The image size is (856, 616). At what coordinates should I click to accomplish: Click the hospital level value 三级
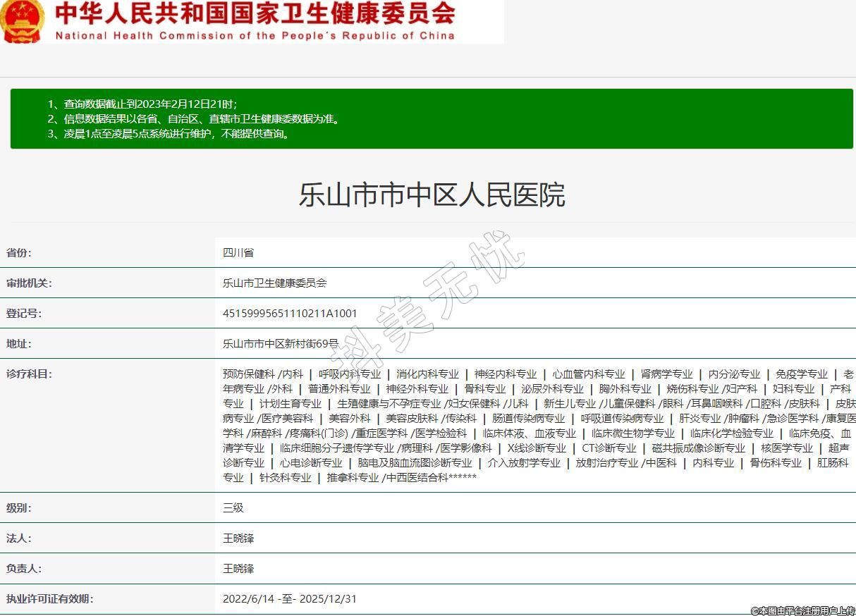click(x=233, y=507)
